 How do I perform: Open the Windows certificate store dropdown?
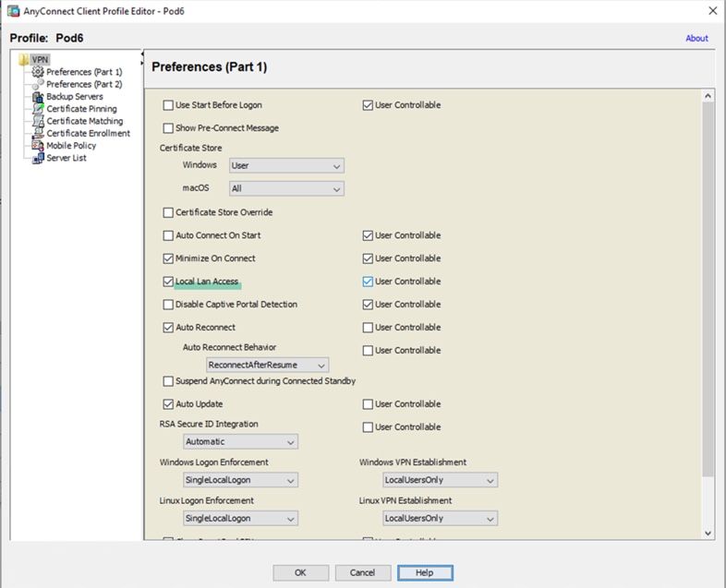point(286,165)
